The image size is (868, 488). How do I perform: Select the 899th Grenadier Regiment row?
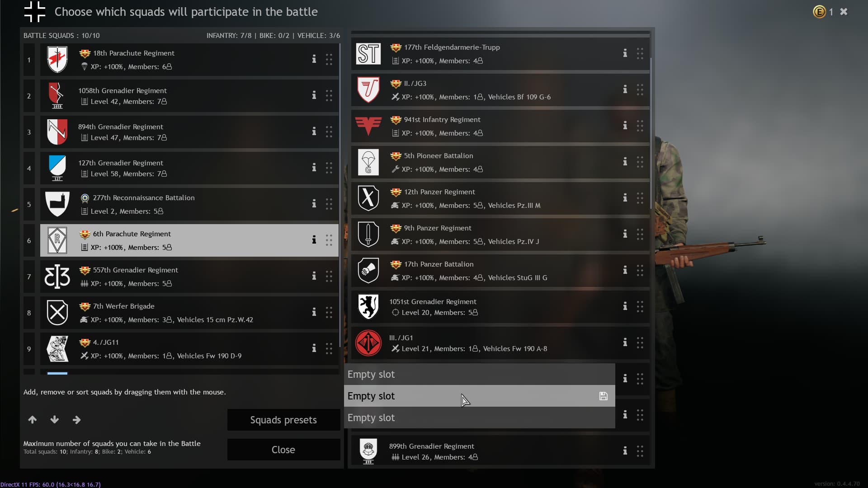coord(500,451)
